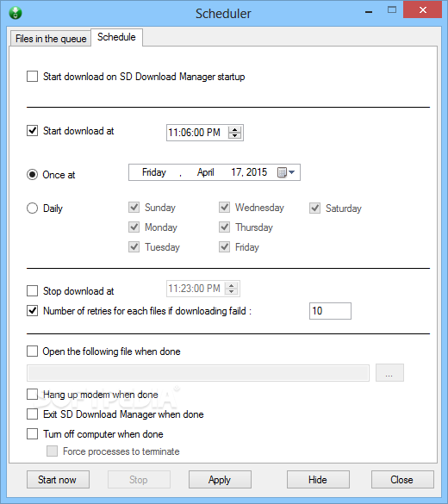This screenshot has width=448, height=504.
Task: Click the Start now button
Action: [x=58, y=480]
